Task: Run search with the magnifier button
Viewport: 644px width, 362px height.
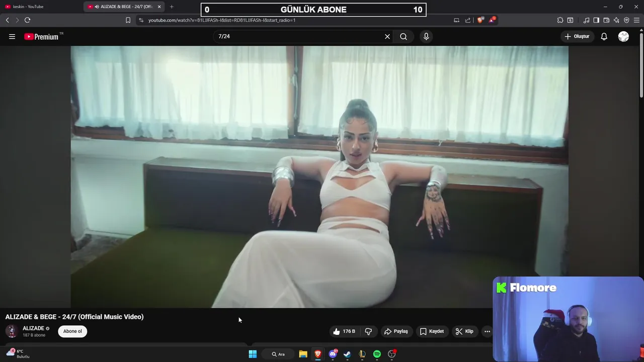Action: coord(404,36)
